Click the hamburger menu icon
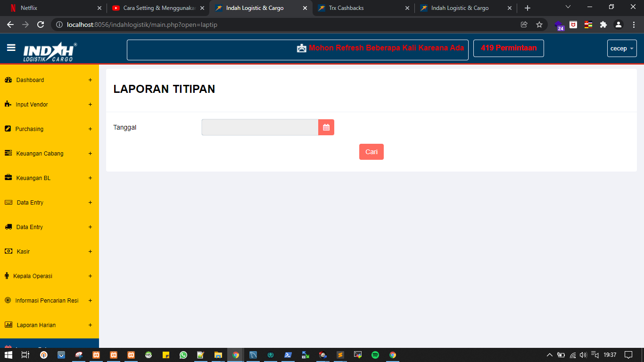Image resolution: width=644 pixels, height=362 pixels. pos(11,48)
